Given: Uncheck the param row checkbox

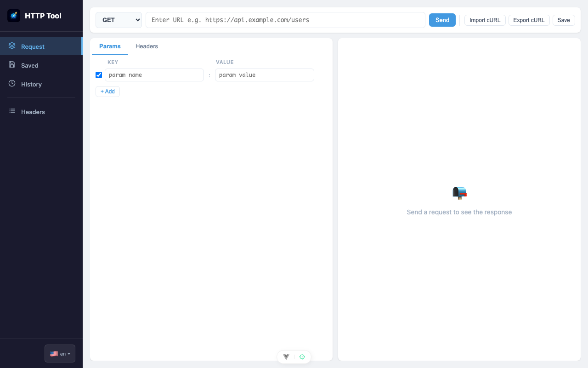Looking at the screenshot, I should coord(99,75).
